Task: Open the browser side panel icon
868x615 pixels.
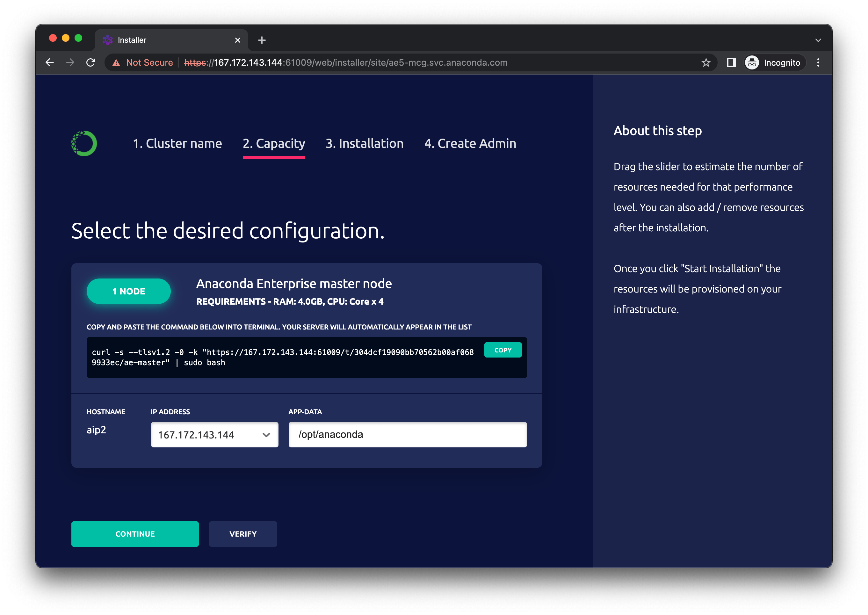Action: pyautogui.click(x=731, y=62)
